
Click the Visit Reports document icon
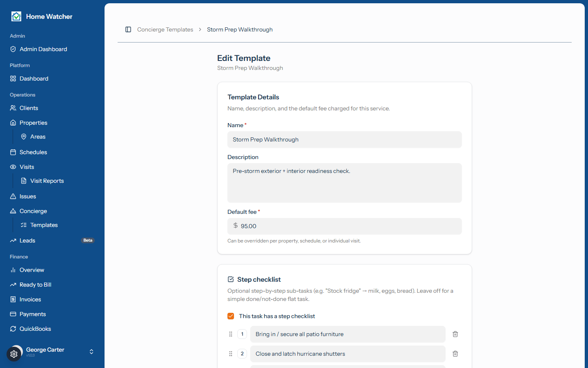coord(24,181)
